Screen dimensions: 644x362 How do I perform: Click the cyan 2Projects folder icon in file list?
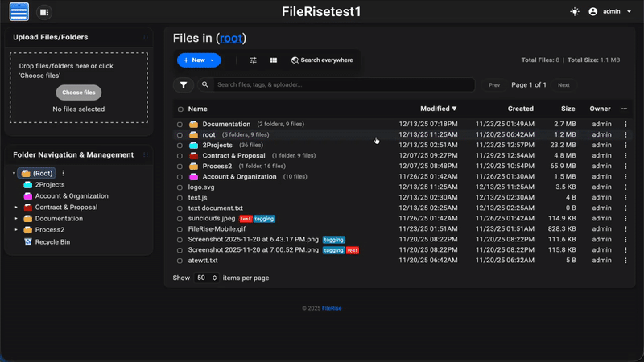[x=193, y=146]
